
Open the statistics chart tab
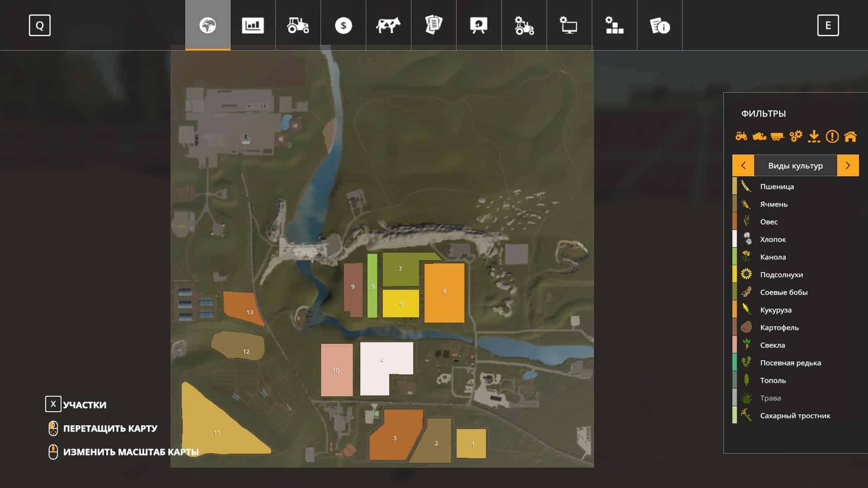pyautogui.click(x=253, y=25)
